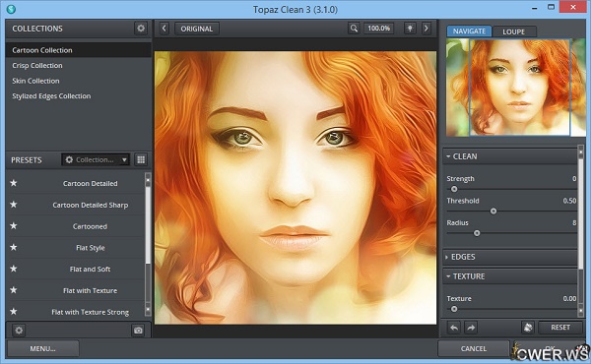
Task: Apply the Cartoon Detailed Sharp preset
Action: point(90,205)
